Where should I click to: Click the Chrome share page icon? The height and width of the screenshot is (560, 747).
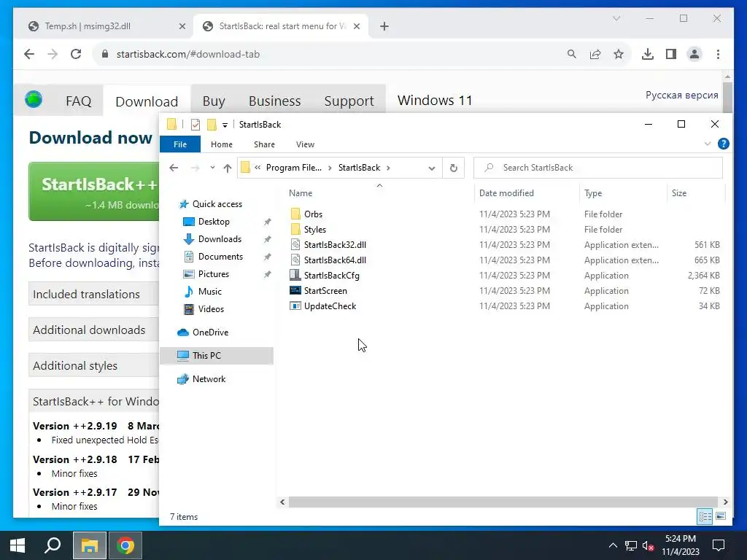(595, 54)
